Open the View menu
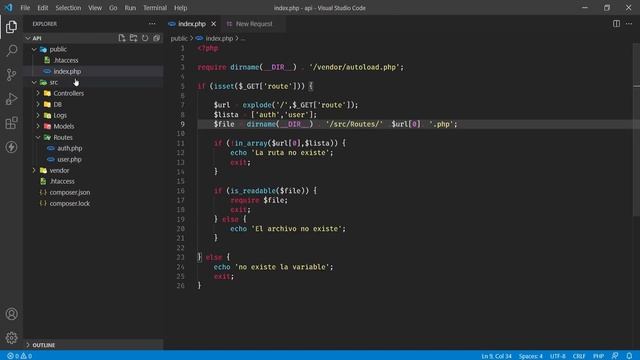Viewport: 640px width, 360px height. point(95,8)
